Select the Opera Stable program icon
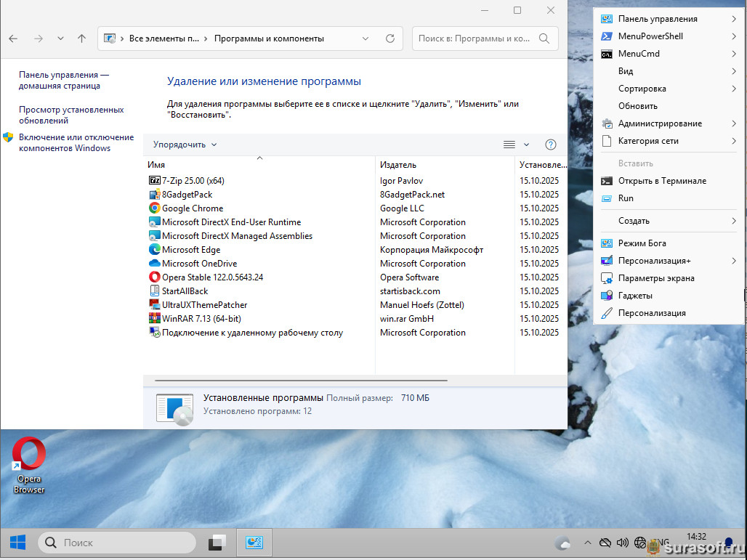747x560 pixels. pos(154,277)
